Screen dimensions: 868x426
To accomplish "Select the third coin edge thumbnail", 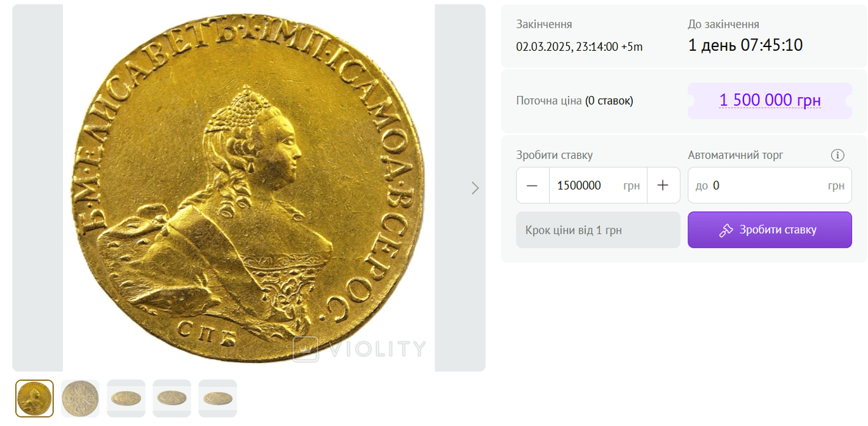I will (126, 399).
